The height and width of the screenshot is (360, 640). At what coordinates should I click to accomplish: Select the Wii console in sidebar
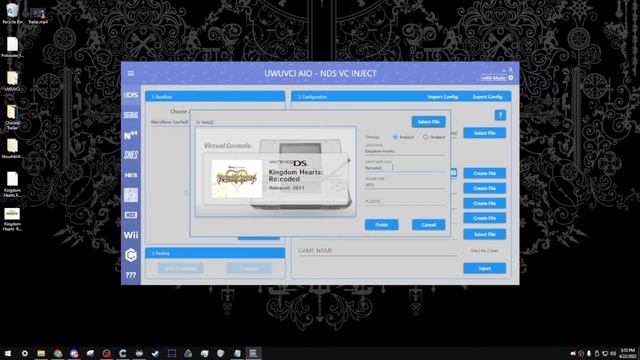131,235
